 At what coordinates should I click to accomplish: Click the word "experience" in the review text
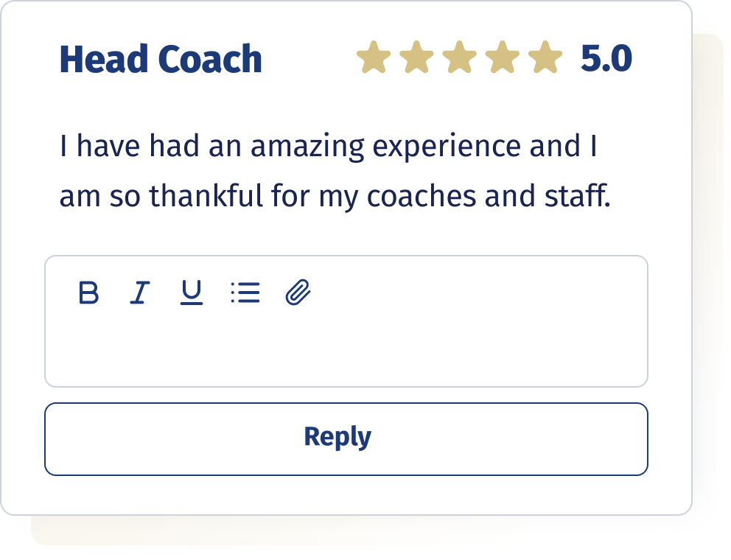point(447,147)
